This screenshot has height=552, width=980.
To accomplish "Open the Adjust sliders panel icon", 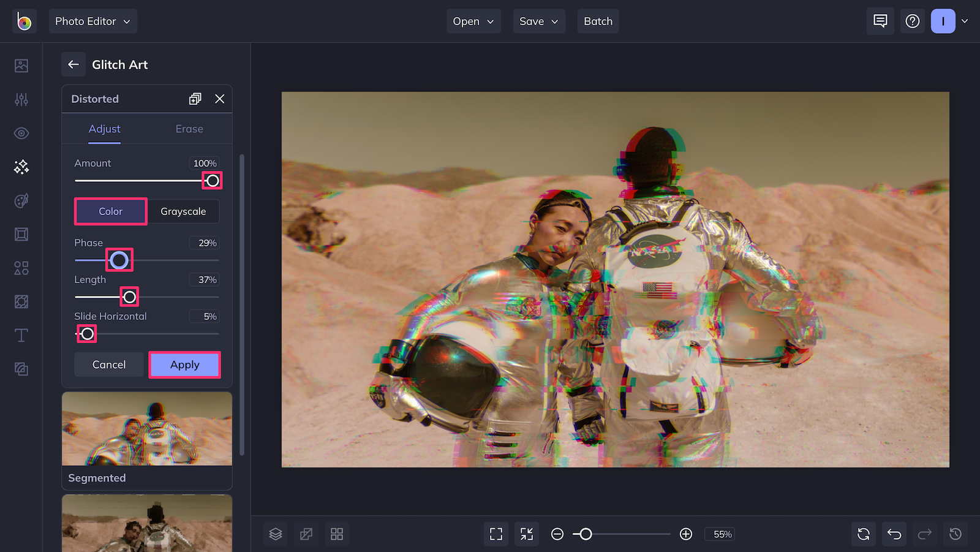I will pos(21,99).
